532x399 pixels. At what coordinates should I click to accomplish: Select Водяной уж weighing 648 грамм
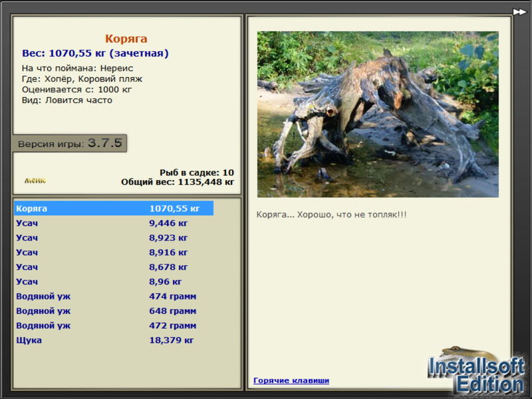click(x=114, y=311)
